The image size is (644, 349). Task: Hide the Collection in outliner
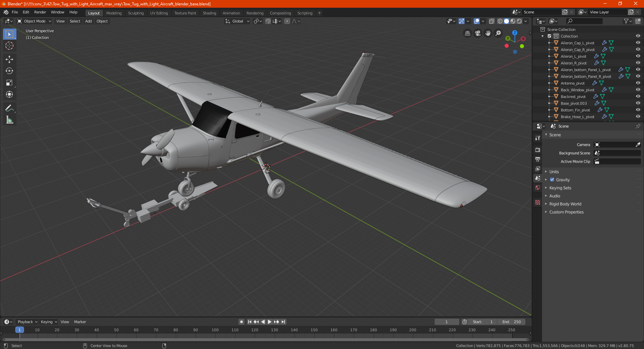pyautogui.click(x=638, y=36)
